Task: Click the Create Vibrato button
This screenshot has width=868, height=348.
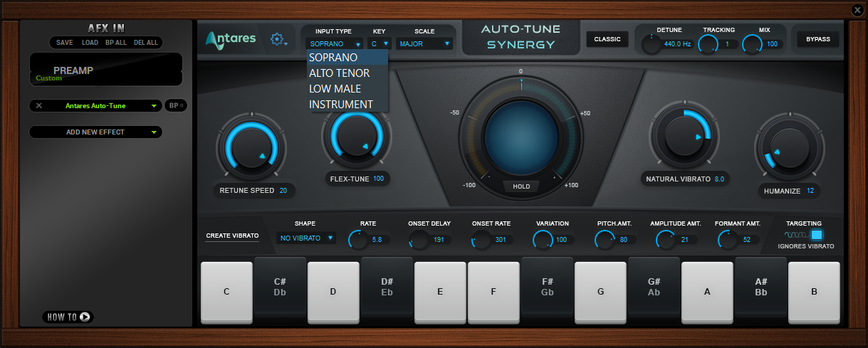Action: [232, 236]
